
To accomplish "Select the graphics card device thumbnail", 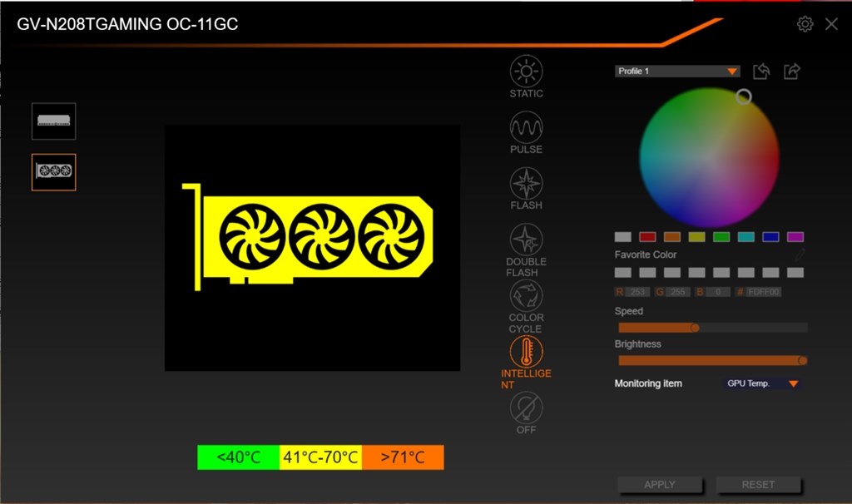I will [54, 172].
